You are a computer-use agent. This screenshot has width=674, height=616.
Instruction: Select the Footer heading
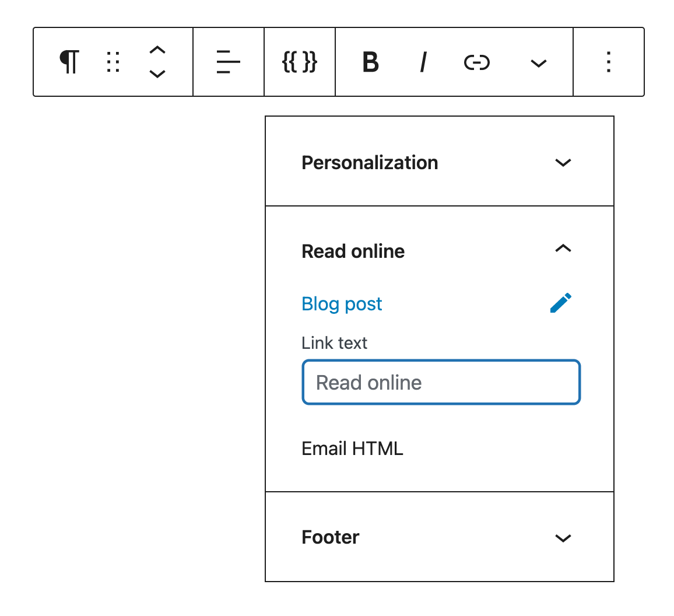click(330, 537)
